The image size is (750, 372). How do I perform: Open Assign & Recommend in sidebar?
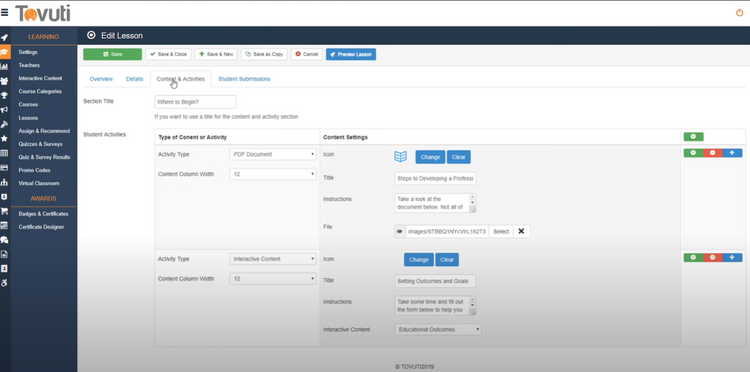coord(44,131)
